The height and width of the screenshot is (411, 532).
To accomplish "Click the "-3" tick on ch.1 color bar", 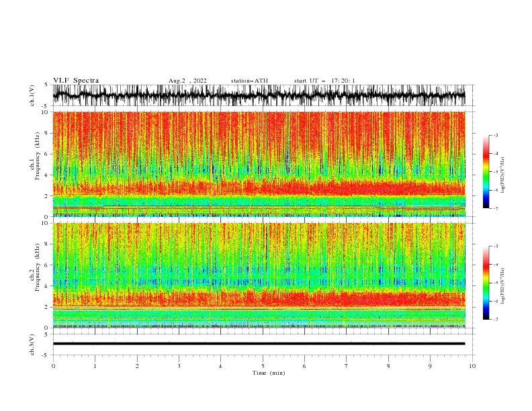I will click(495, 135).
